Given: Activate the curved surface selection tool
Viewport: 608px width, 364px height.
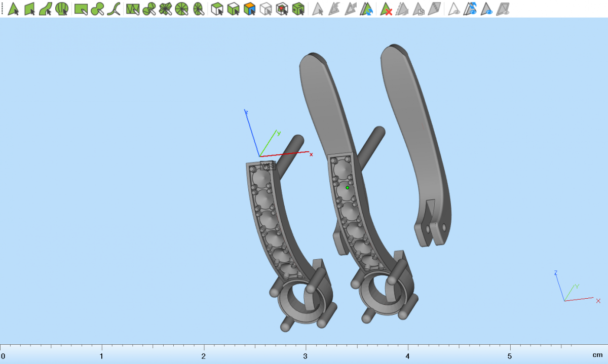Looking at the screenshot, I should tap(46, 9).
